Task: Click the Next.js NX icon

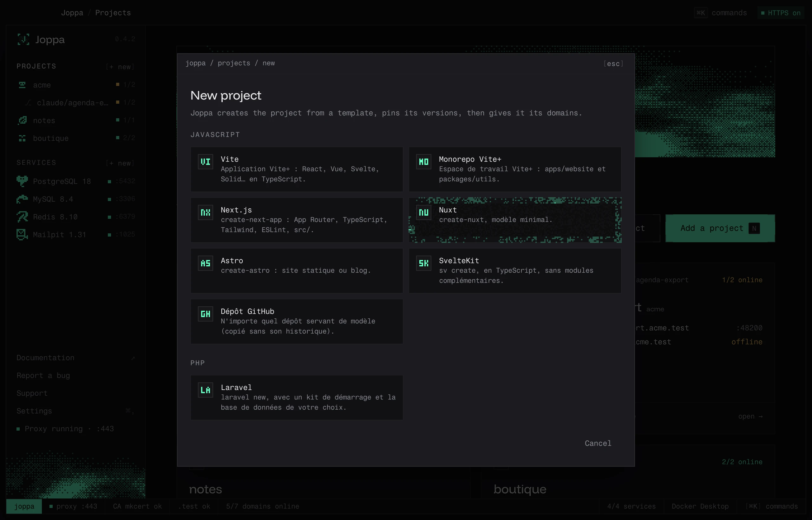Action: pos(205,212)
